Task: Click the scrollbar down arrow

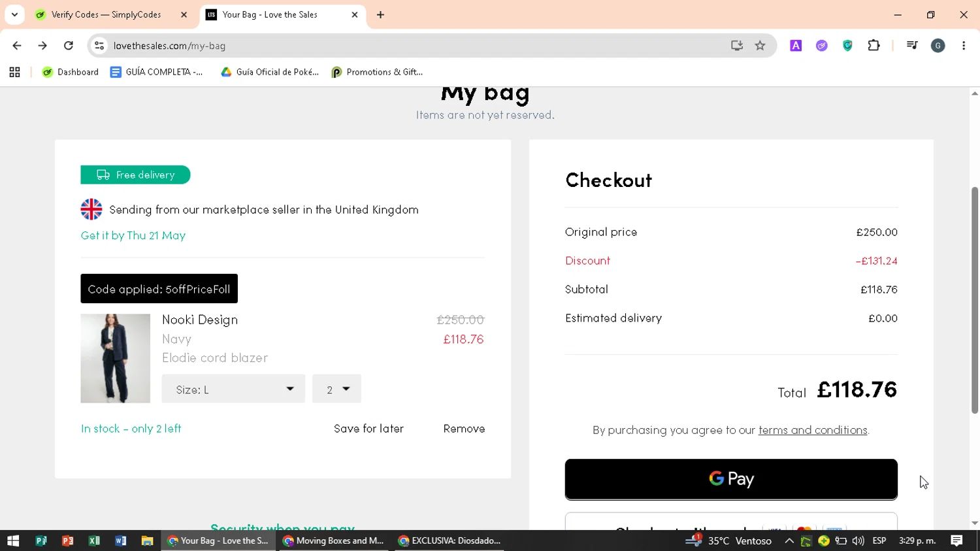Action: pyautogui.click(x=974, y=524)
